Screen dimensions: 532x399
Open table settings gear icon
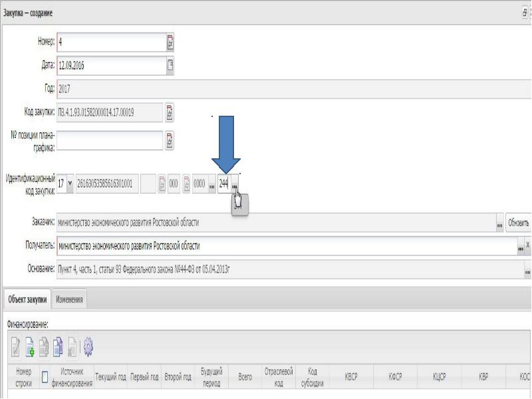(x=88, y=346)
